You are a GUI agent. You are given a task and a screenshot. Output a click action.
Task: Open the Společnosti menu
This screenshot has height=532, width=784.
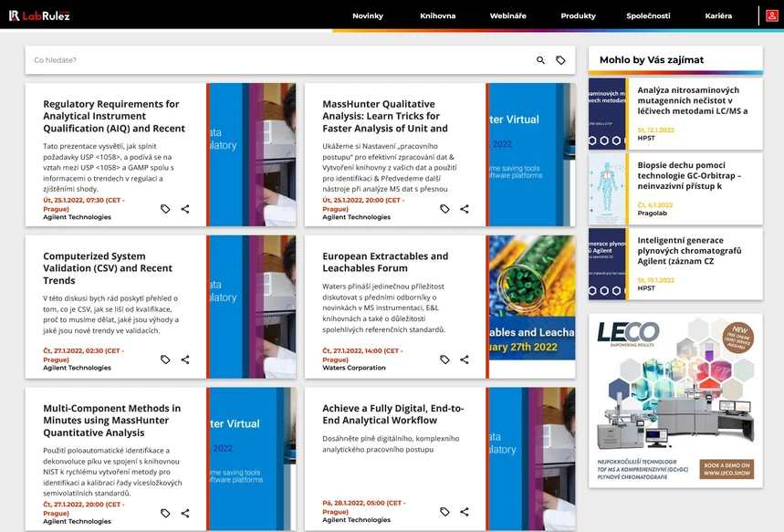click(x=648, y=16)
